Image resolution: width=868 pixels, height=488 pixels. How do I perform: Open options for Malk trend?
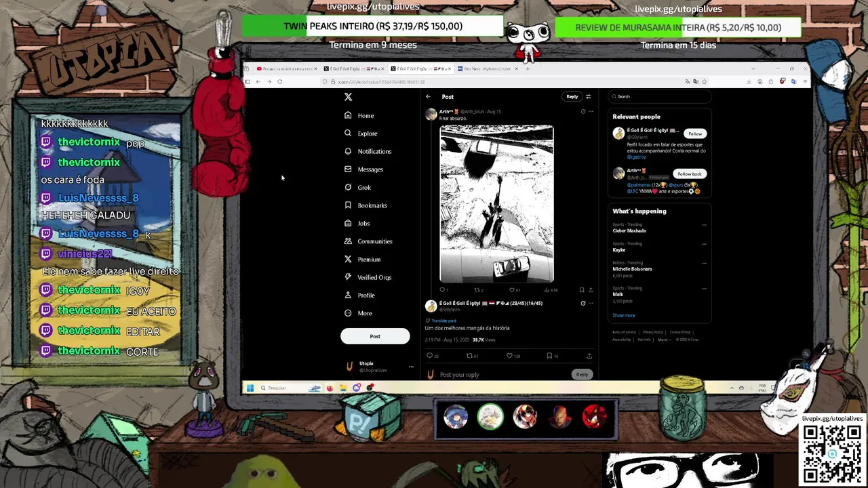704,289
